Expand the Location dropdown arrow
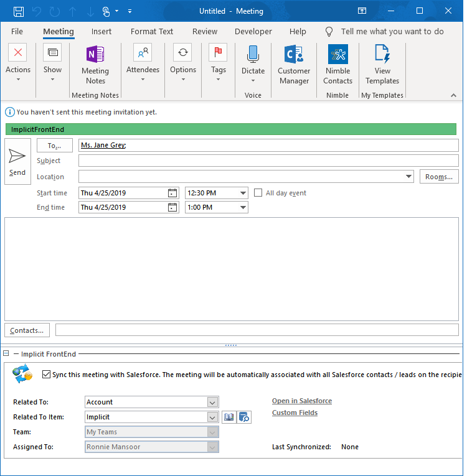The height and width of the screenshot is (476, 467). 408,177
